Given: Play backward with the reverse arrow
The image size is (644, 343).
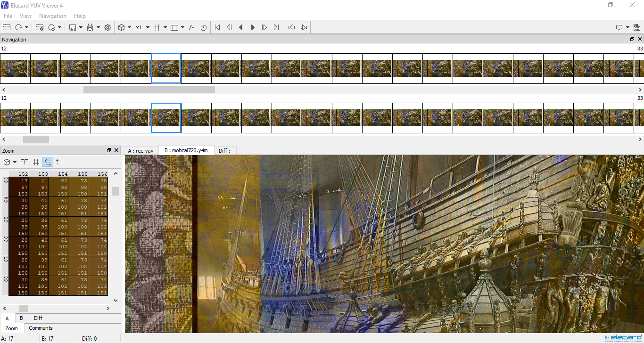Looking at the screenshot, I should pyautogui.click(x=241, y=27).
